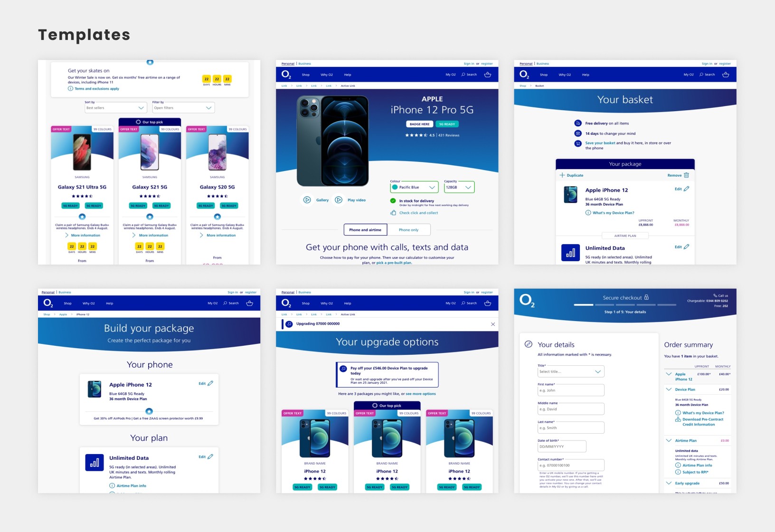Close the Upgrading 07000 000000 banner
The height and width of the screenshot is (532, 775).
click(493, 324)
